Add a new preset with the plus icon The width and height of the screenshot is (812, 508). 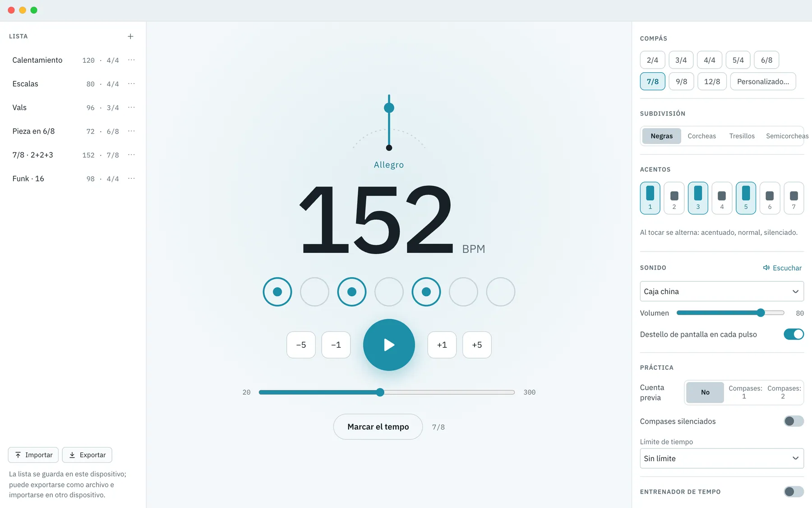point(130,36)
